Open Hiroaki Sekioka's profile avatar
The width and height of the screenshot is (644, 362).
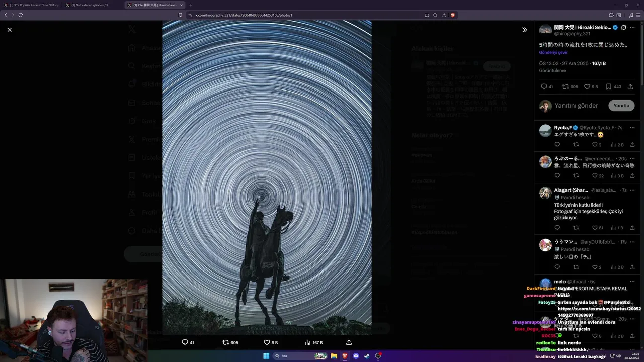coord(545,30)
